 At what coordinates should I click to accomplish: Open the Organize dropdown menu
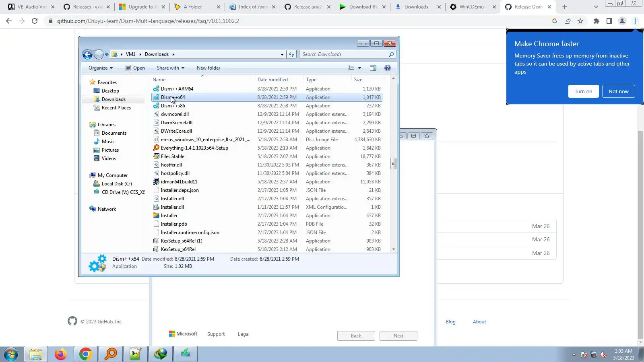point(101,68)
